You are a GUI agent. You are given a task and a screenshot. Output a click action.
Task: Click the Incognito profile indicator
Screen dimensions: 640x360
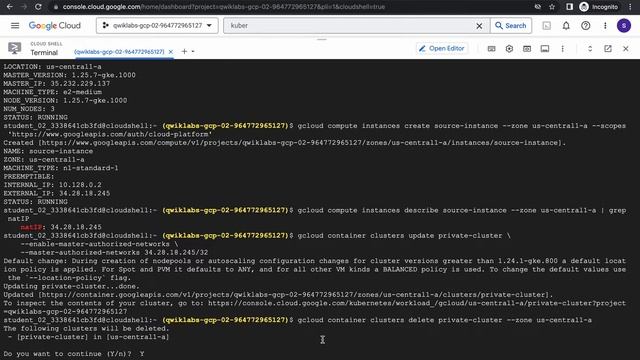tap(599, 7)
